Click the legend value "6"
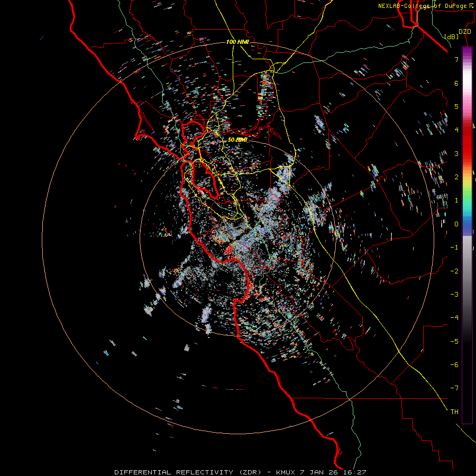Image resolution: width=476 pixels, height=476 pixels. tap(456, 83)
